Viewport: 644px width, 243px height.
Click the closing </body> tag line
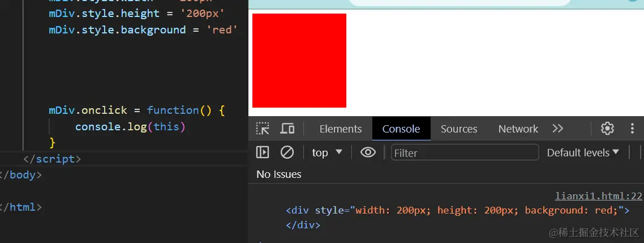[x=20, y=175]
